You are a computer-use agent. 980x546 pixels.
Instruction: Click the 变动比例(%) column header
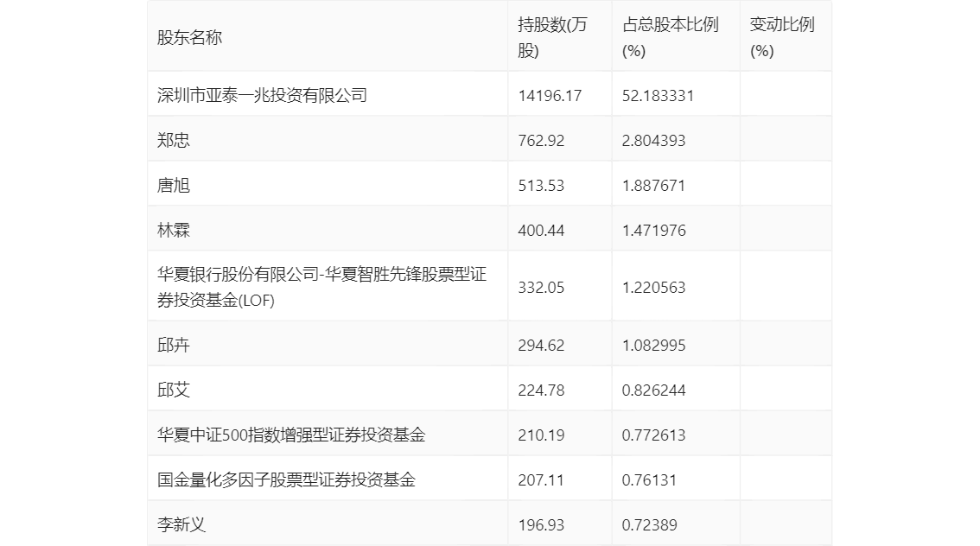[782, 37]
